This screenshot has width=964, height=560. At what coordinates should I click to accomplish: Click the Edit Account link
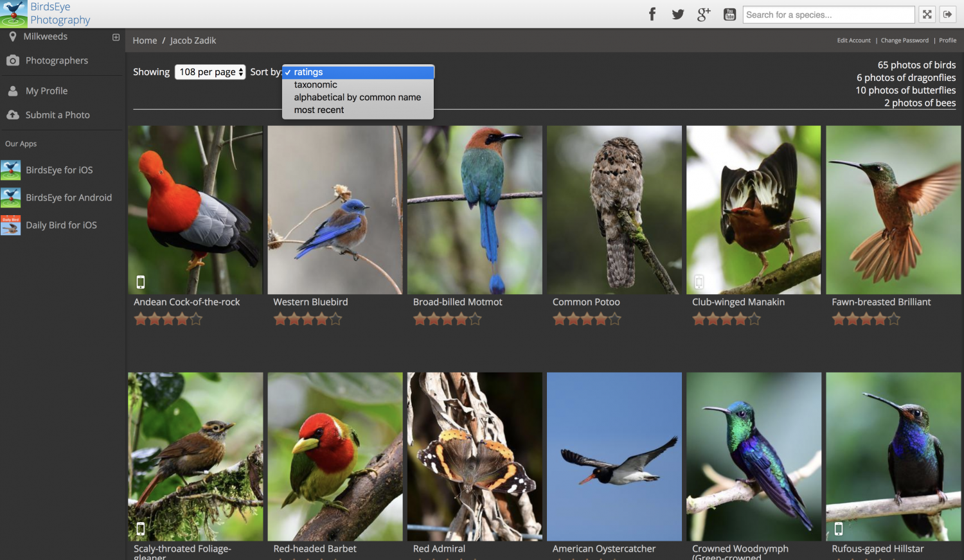coord(853,40)
